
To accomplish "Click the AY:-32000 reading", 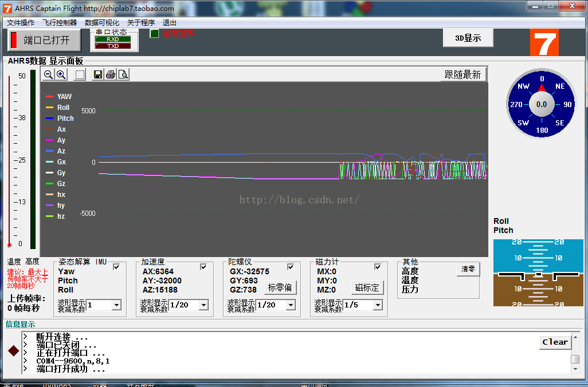I will coord(162,281).
